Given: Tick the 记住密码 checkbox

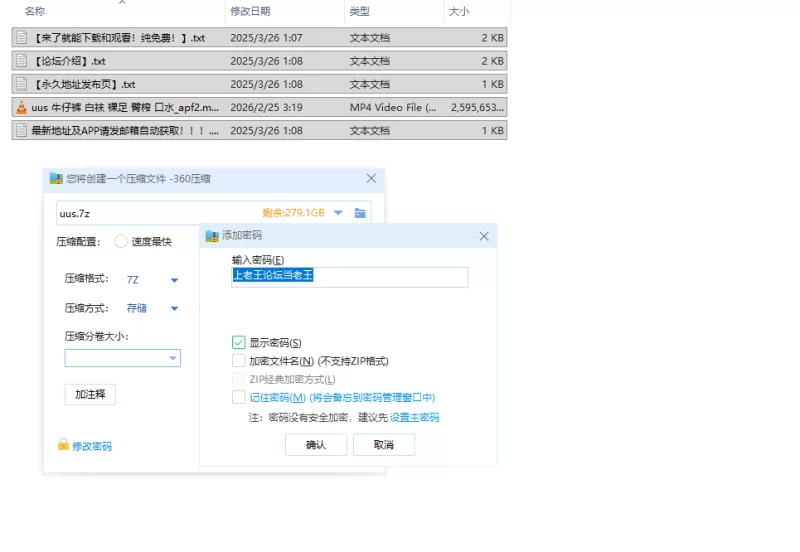Looking at the screenshot, I should (238, 397).
